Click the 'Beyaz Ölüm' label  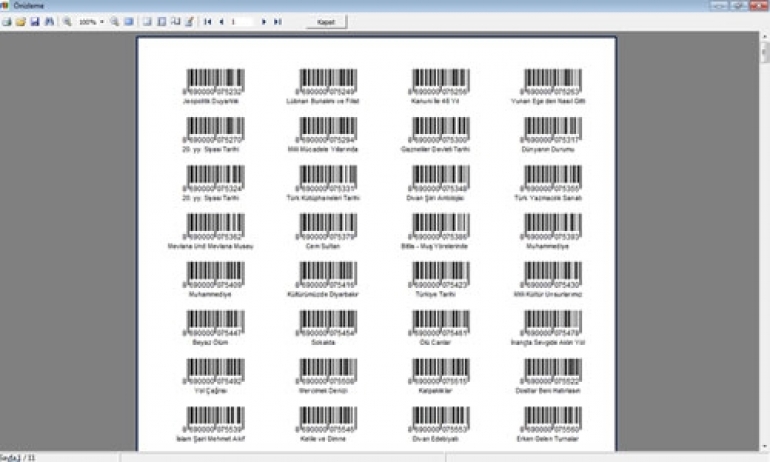pyautogui.click(x=211, y=342)
